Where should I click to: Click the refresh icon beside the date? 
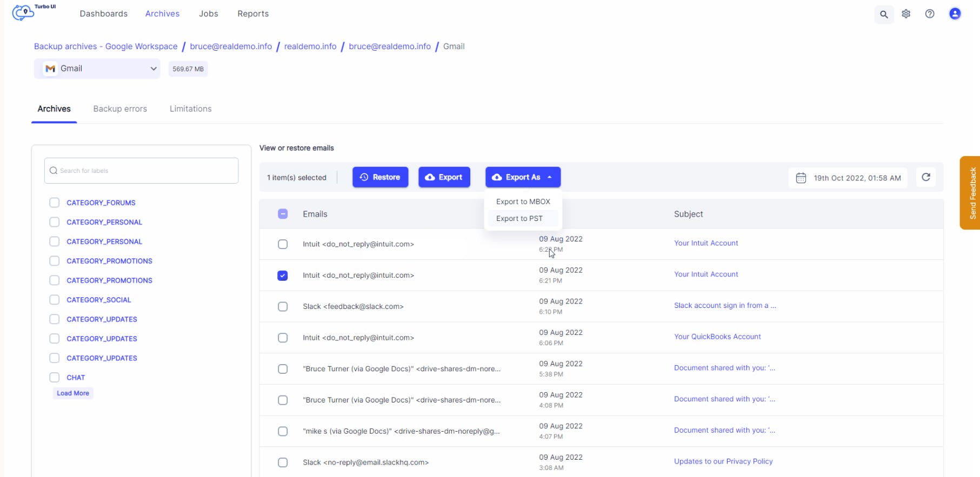[x=926, y=177]
